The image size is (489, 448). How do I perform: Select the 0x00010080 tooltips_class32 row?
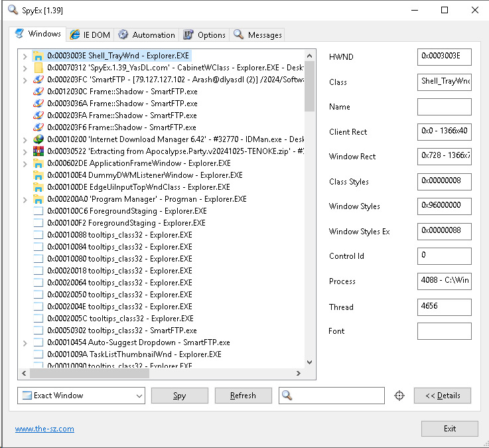click(x=119, y=259)
